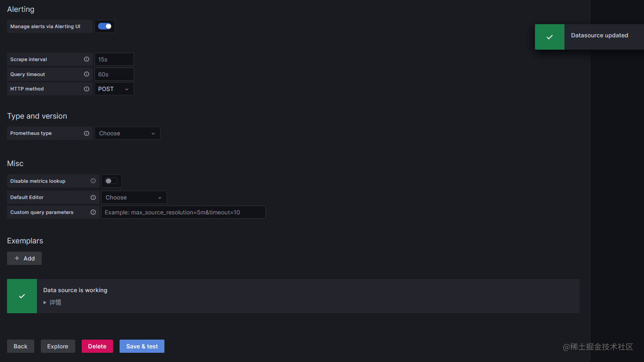Open the Prometheus type dropdown
Image resolution: width=644 pixels, height=362 pixels.
coord(127,133)
